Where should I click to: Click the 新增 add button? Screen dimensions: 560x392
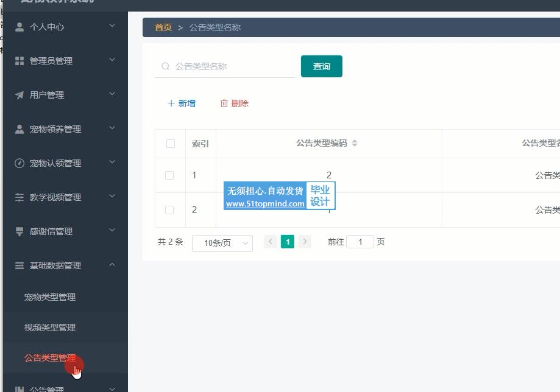coord(182,103)
